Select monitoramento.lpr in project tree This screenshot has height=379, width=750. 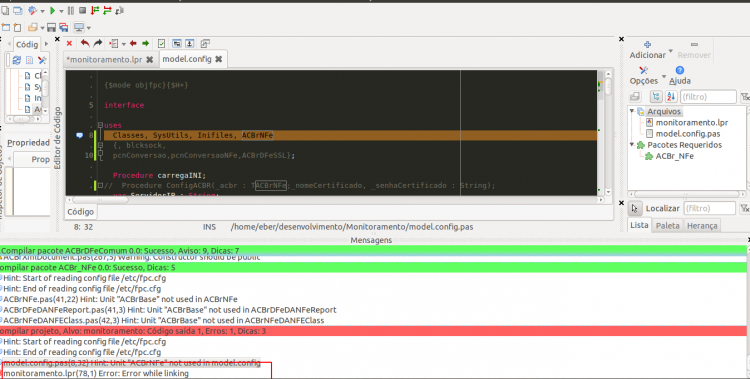coord(692,123)
